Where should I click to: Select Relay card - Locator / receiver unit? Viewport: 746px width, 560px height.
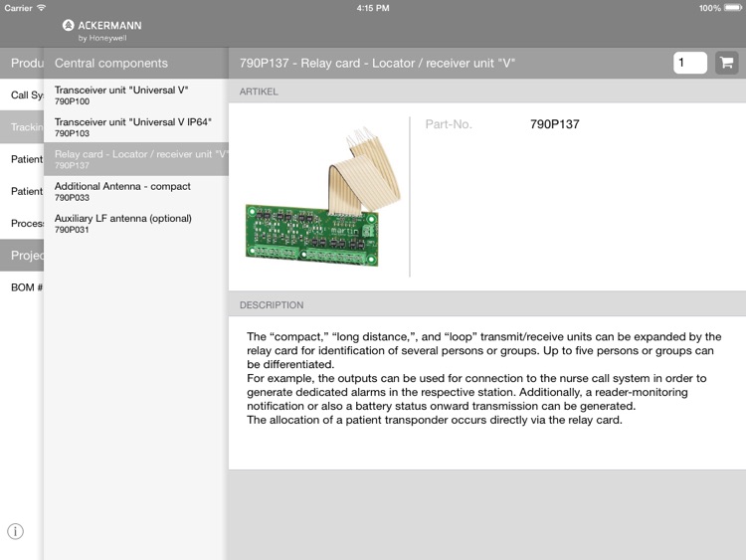[x=136, y=159]
